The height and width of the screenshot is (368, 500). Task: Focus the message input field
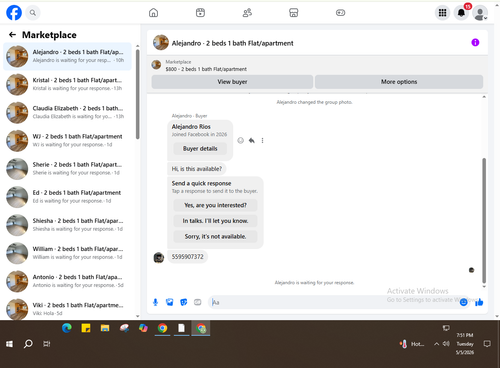point(335,302)
